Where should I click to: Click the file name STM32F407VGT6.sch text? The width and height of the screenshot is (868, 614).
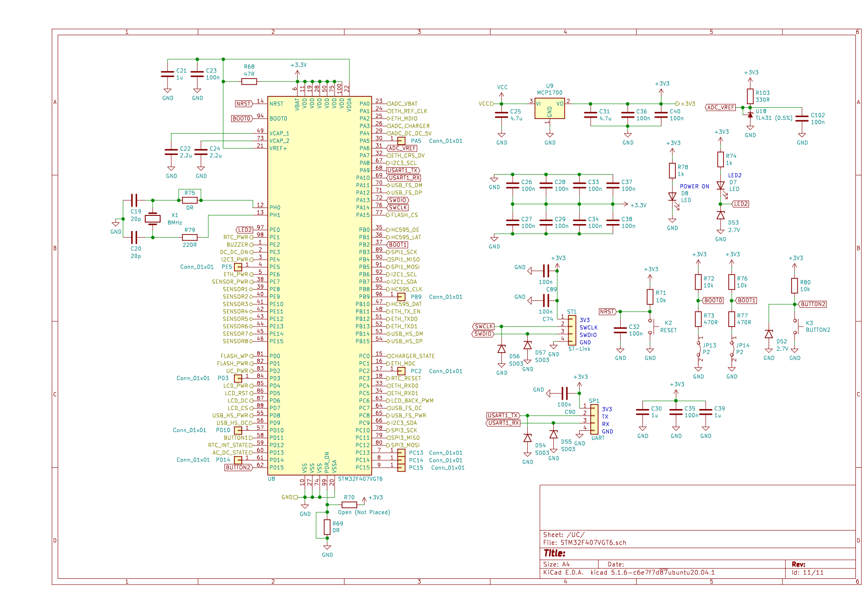click(x=593, y=542)
